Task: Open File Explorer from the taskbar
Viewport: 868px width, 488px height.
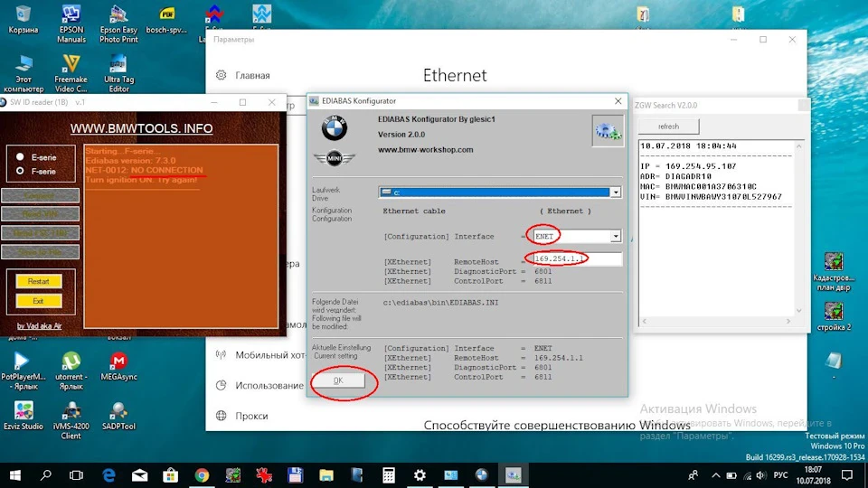Action: (326, 475)
